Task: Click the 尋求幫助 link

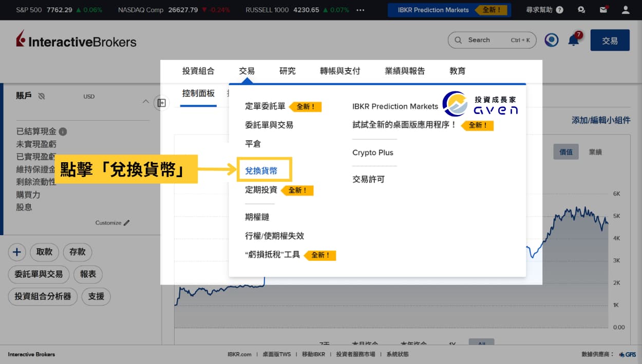Action: [x=540, y=10]
